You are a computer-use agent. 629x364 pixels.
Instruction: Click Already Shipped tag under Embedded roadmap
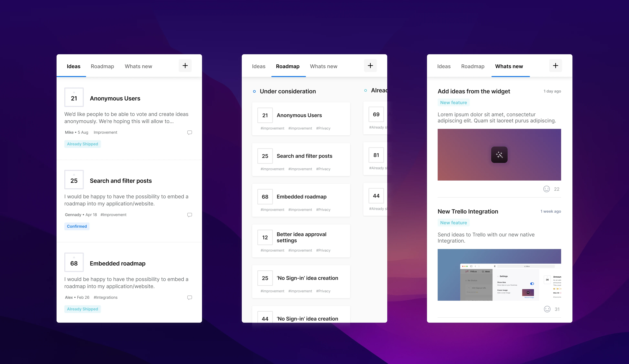coord(82,309)
